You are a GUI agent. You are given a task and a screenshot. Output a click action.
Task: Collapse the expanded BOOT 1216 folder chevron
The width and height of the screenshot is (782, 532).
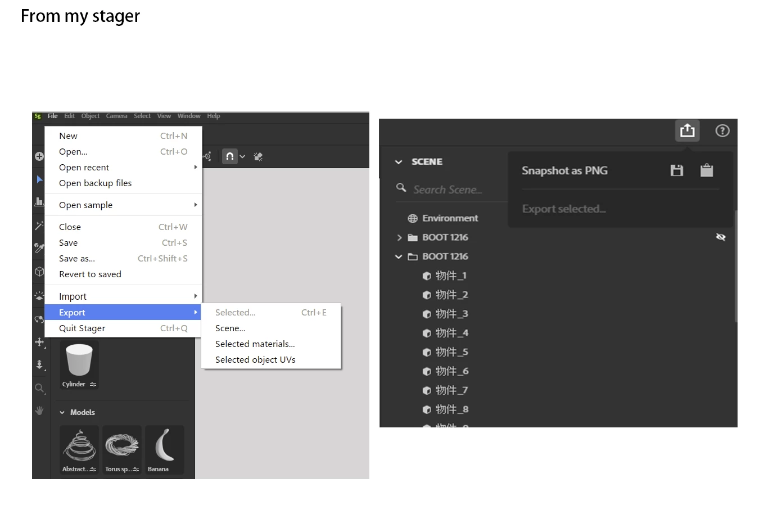(399, 256)
